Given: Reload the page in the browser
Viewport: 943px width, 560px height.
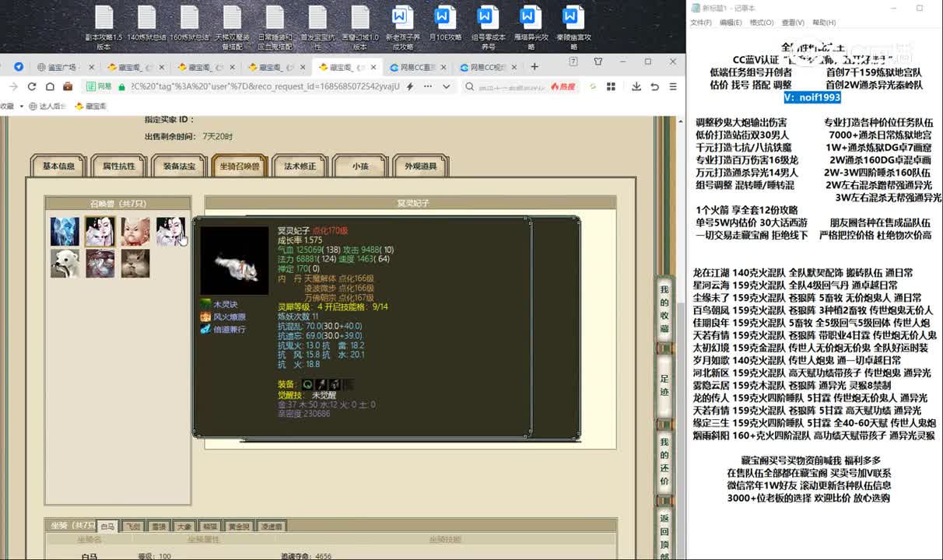Looking at the screenshot, I should click(x=32, y=86).
